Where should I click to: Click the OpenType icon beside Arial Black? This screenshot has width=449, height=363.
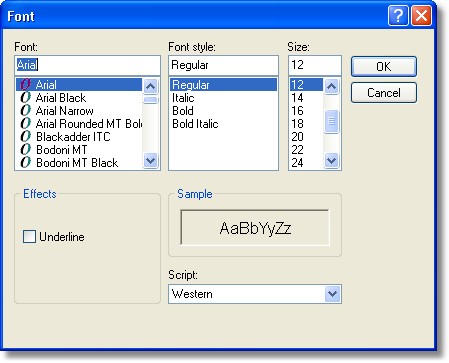tap(25, 98)
